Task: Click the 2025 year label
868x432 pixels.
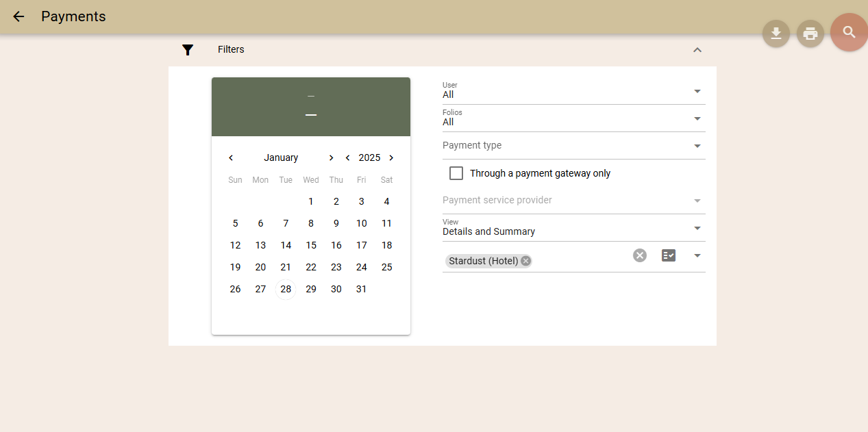Action: [369, 157]
